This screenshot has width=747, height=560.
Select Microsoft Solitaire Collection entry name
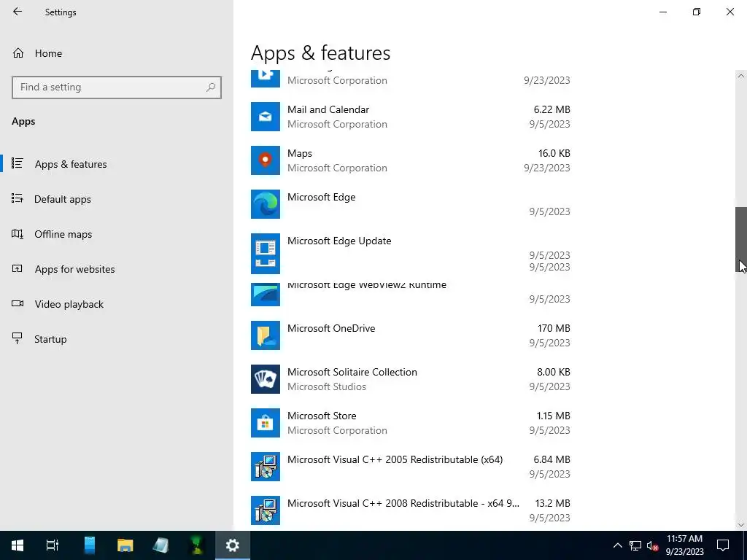coord(352,373)
